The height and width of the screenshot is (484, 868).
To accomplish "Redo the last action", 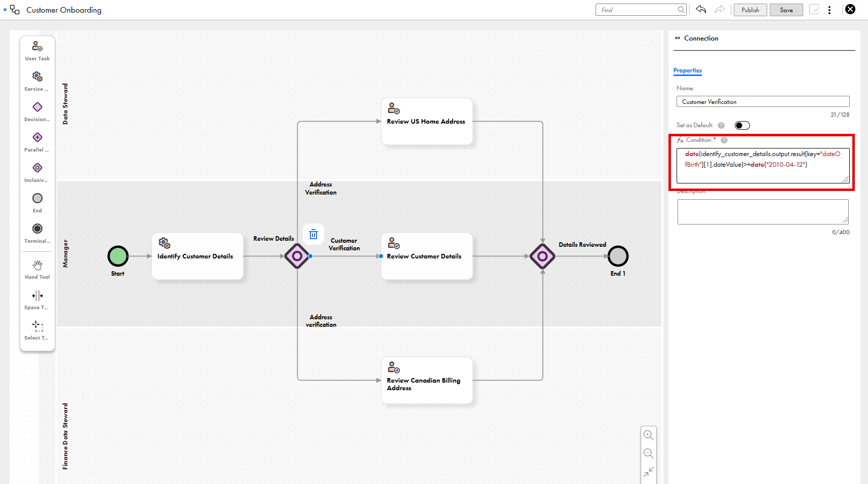I will coord(720,9).
